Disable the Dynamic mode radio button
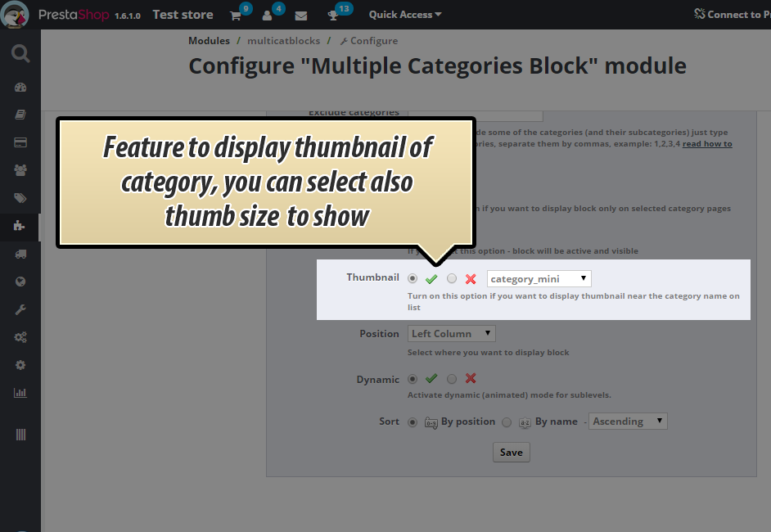This screenshot has height=532, width=771. pos(452,379)
